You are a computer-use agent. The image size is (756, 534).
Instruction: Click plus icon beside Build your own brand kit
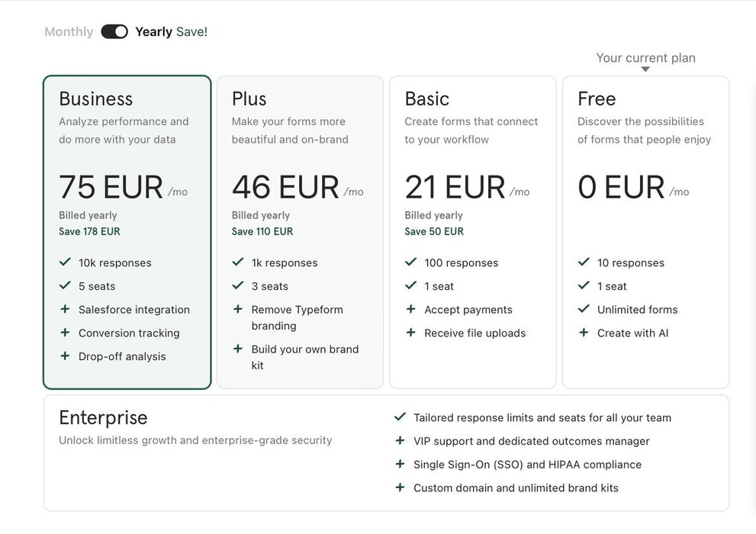238,349
